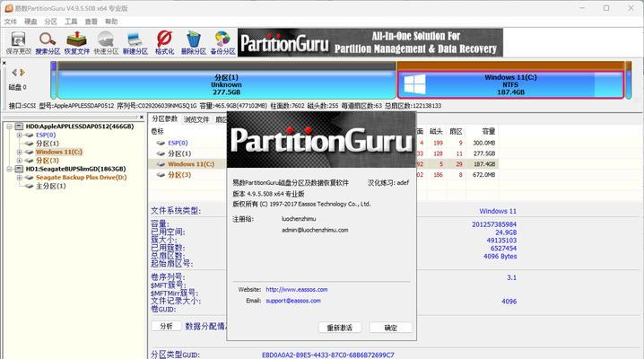This screenshot has width=644, height=359.
Task: Click the Windows logo on the C: partition bar
Action: point(414,84)
